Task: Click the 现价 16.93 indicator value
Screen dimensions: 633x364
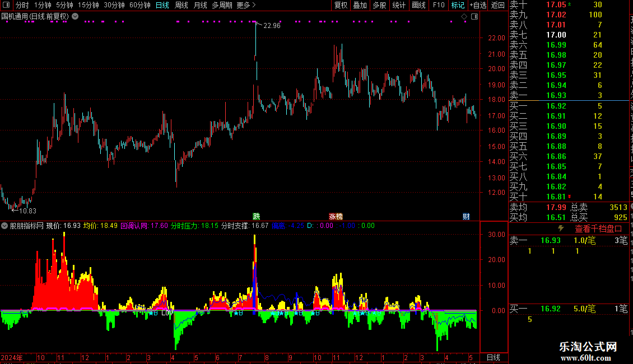Action: (x=63, y=226)
